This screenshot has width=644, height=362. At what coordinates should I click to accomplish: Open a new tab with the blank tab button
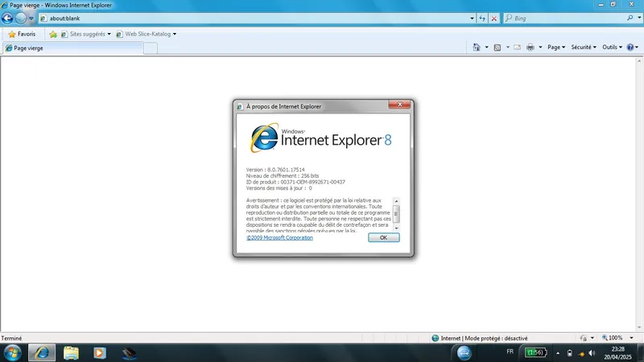click(151, 48)
